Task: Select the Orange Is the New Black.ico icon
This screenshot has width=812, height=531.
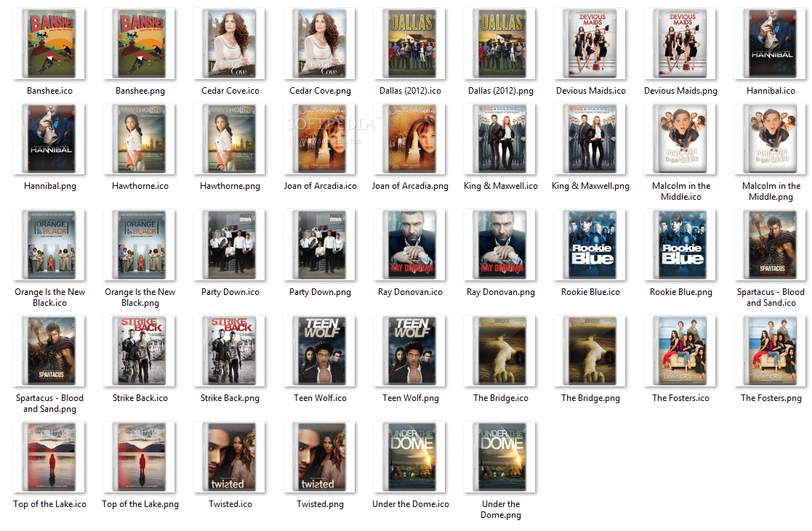Action: coord(49,245)
